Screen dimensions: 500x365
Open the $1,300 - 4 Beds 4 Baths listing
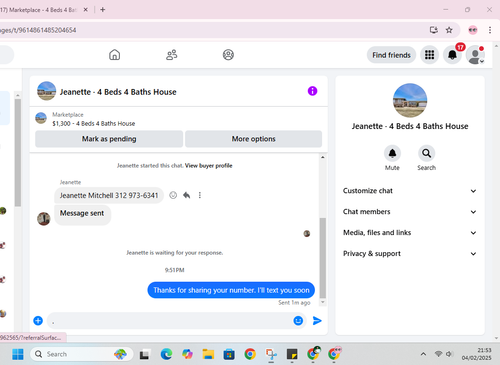pyautogui.click(x=94, y=124)
